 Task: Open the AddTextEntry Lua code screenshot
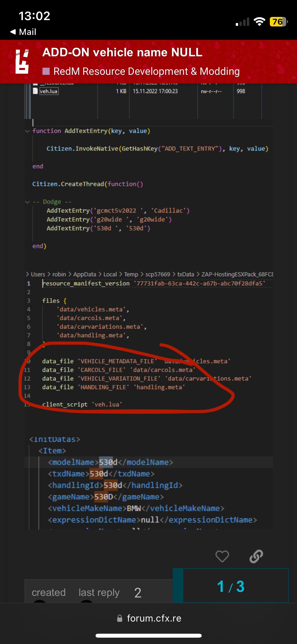pyautogui.click(x=149, y=188)
